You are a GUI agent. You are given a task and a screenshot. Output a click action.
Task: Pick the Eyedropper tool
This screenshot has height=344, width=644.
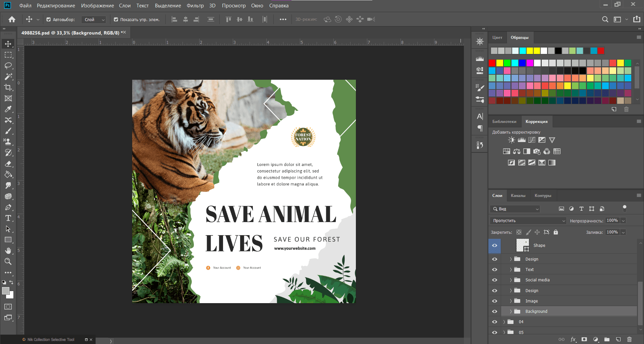click(8, 109)
